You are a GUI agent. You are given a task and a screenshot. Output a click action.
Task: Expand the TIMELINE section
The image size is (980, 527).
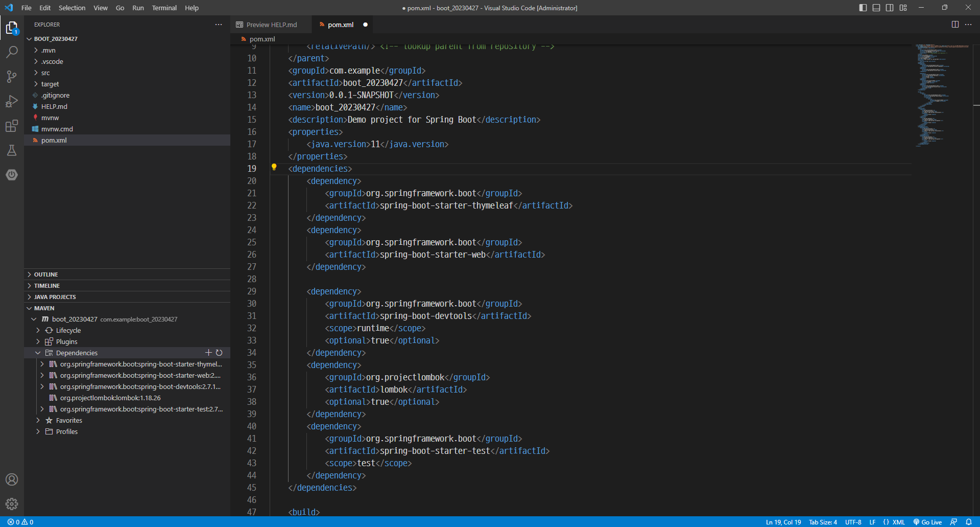tap(127, 286)
